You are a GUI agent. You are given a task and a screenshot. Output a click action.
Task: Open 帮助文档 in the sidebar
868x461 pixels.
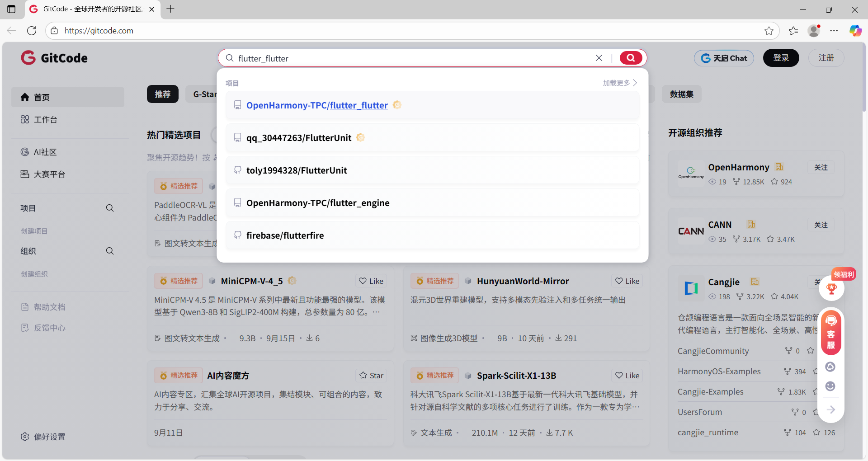point(43,307)
